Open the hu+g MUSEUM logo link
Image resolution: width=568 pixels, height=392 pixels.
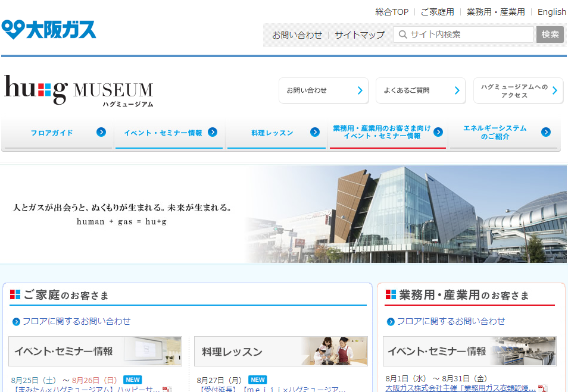point(79,90)
